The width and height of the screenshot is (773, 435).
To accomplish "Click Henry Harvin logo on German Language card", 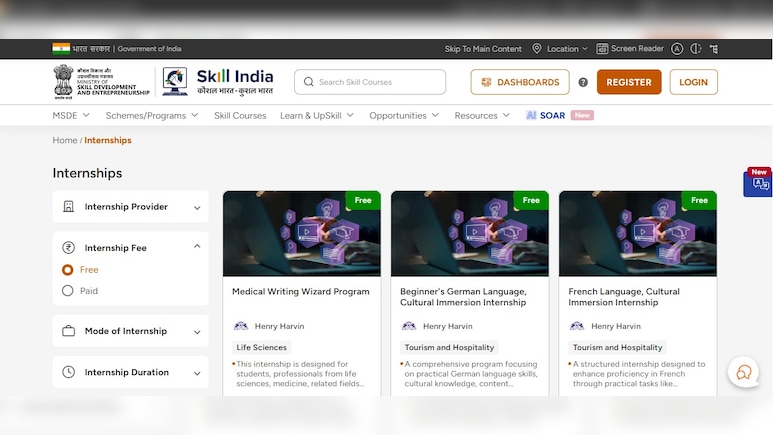I will pos(409,326).
